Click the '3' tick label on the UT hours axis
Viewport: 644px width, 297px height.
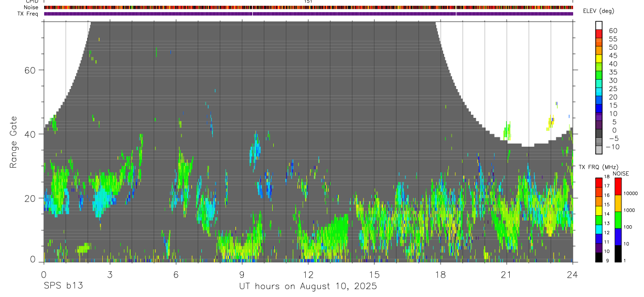[110, 274]
